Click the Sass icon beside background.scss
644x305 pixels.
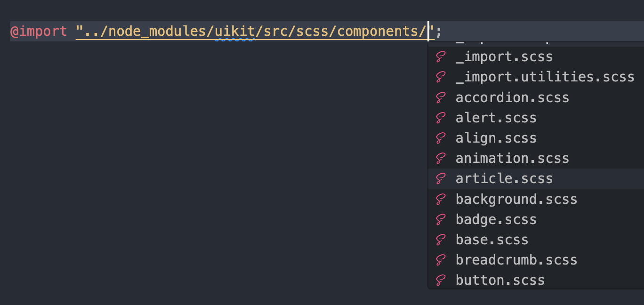441,200
